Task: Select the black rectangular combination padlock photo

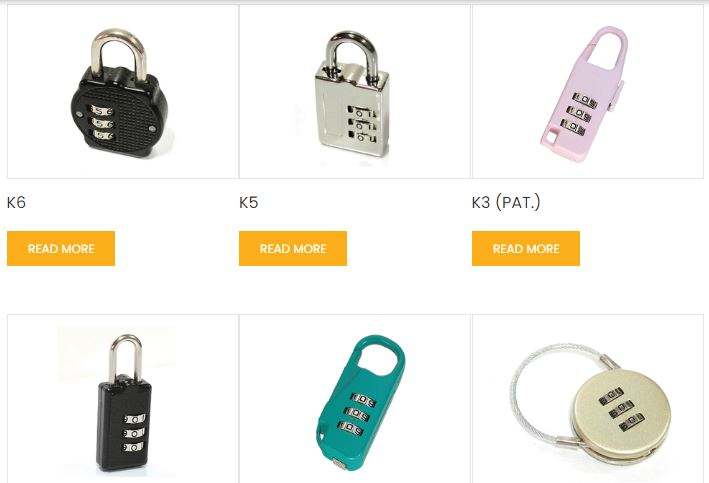Action: coord(123,399)
